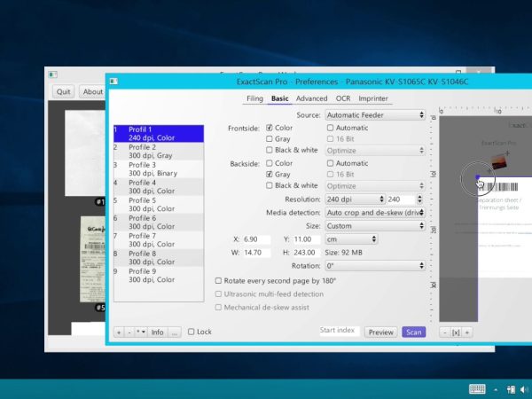Click the X field showing 6.90
Screen dimensions: 532x399
pos(256,239)
